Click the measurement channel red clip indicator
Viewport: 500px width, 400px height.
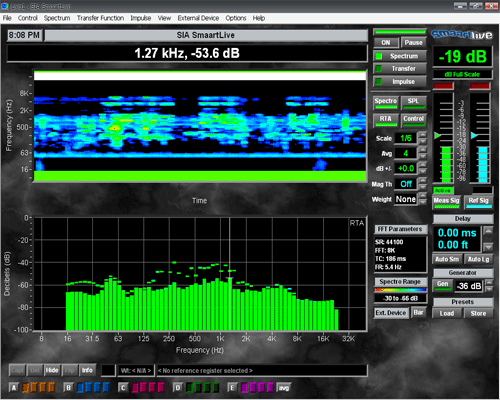click(443, 86)
